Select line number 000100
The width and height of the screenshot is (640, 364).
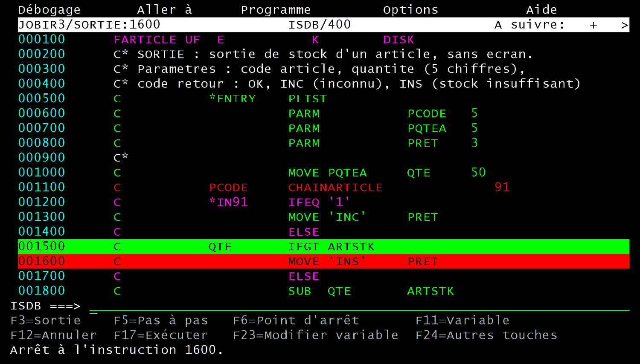coord(41,40)
